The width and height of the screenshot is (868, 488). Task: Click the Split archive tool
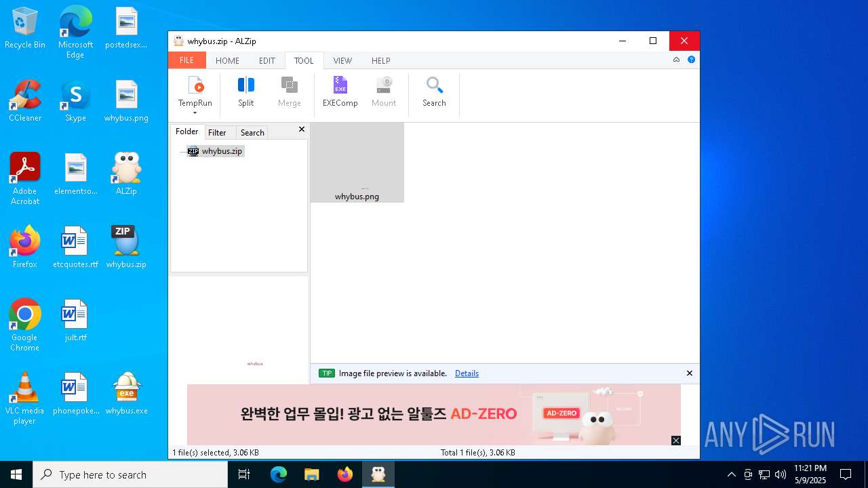point(245,92)
